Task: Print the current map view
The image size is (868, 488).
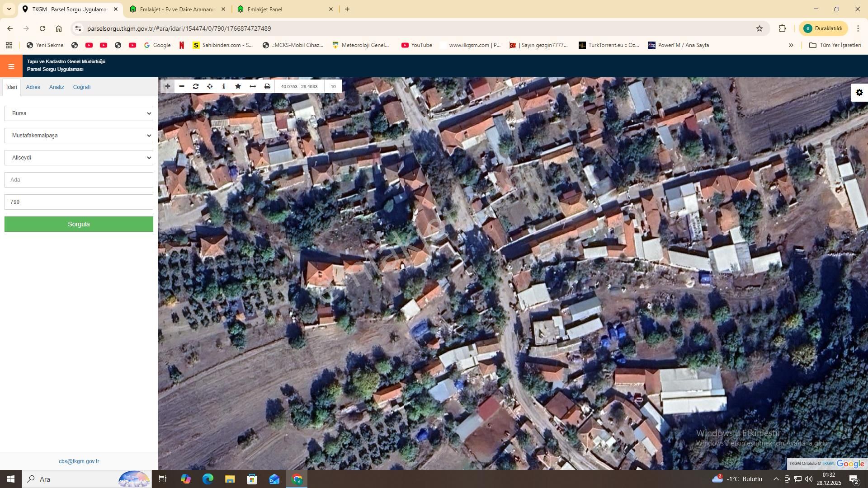Action: tap(267, 86)
